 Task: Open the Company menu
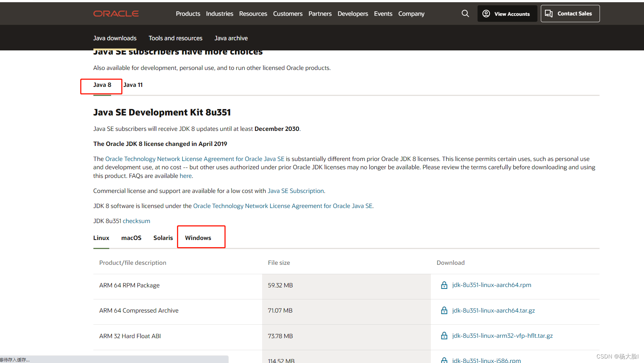pyautogui.click(x=411, y=14)
